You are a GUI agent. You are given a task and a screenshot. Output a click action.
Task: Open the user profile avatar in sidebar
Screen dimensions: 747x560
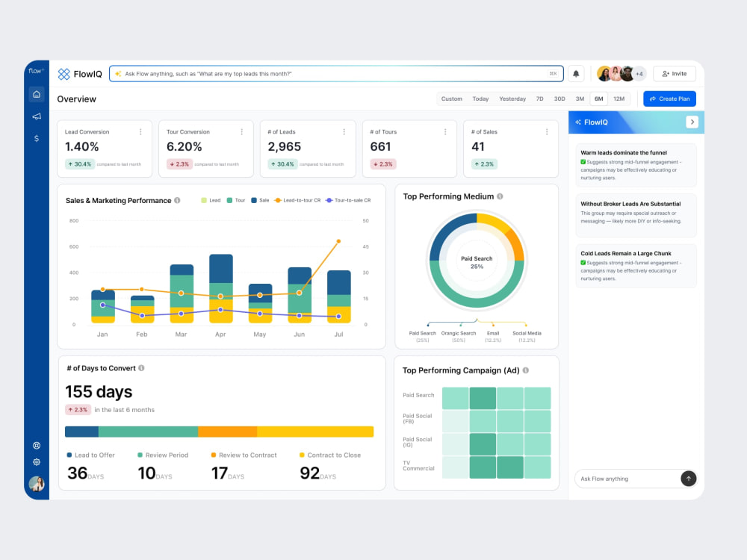tap(37, 484)
